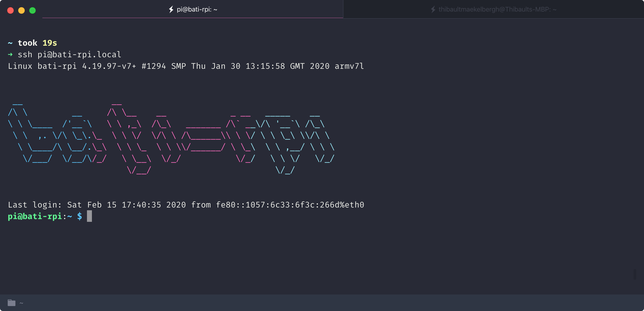Click the lightning bolt icon in the pi@bati-rpi tab
The image size is (644, 311).
171,9
